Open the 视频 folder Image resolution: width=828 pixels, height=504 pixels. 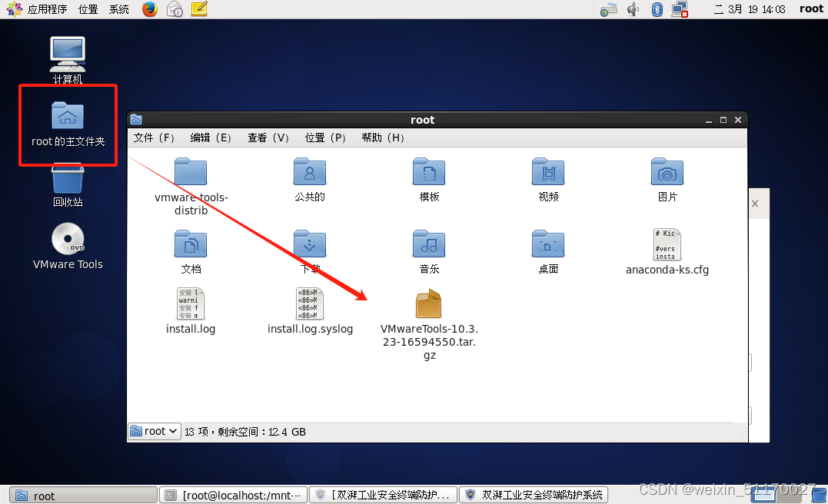point(548,172)
